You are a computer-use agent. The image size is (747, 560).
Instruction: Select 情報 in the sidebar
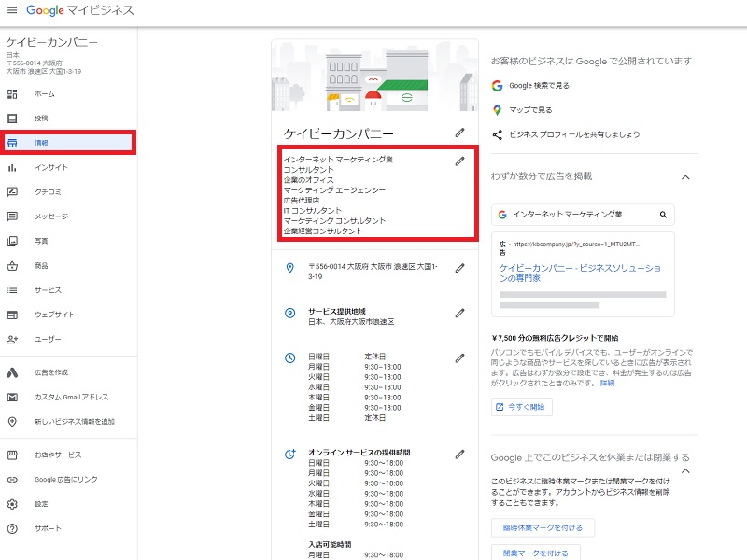coord(68,143)
